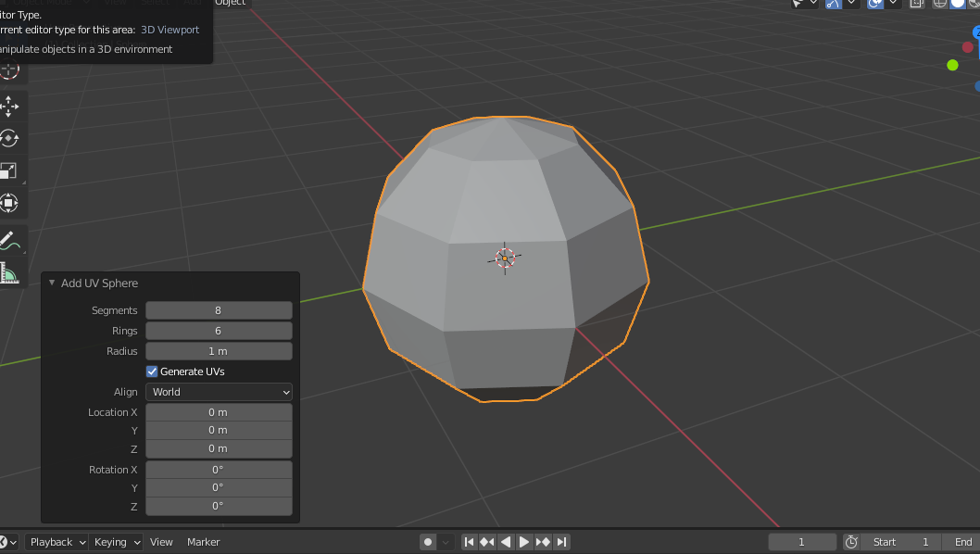Toggle viewport overlays display

(875, 4)
